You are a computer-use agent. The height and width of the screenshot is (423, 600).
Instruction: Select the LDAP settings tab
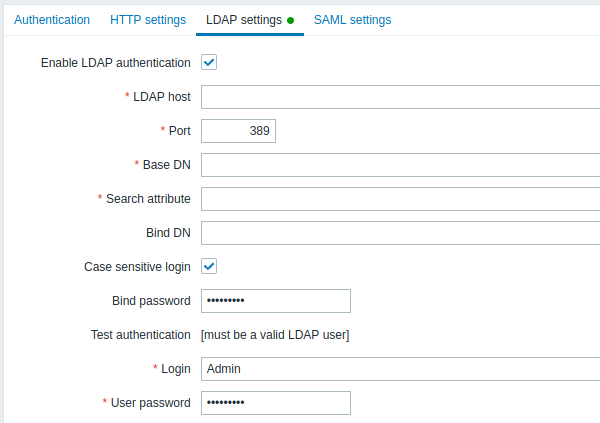pyautogui.click(x=243, y=20)
